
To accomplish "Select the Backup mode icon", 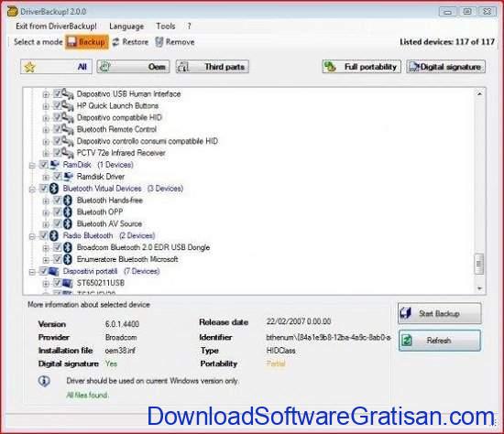I will coord(71,42).
